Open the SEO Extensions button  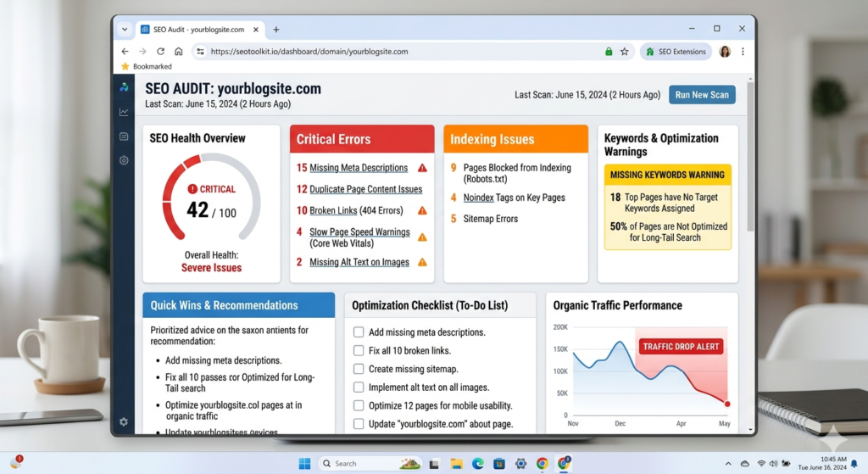click(676, 52)
